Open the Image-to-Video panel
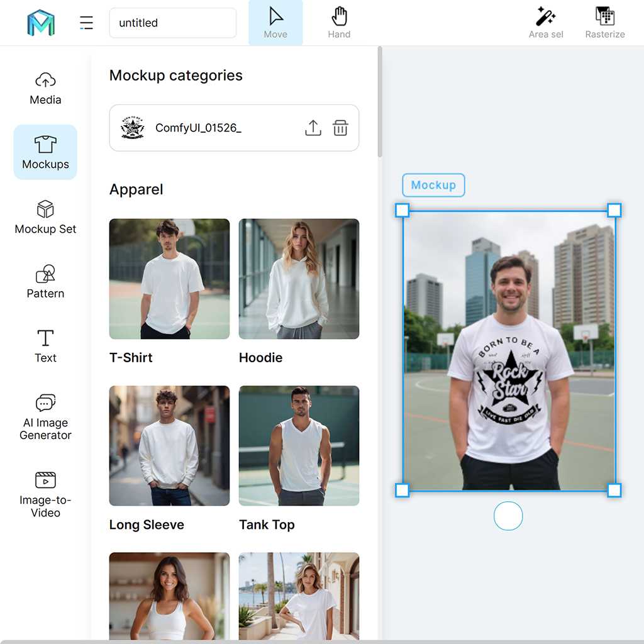 tap(45, 494)
